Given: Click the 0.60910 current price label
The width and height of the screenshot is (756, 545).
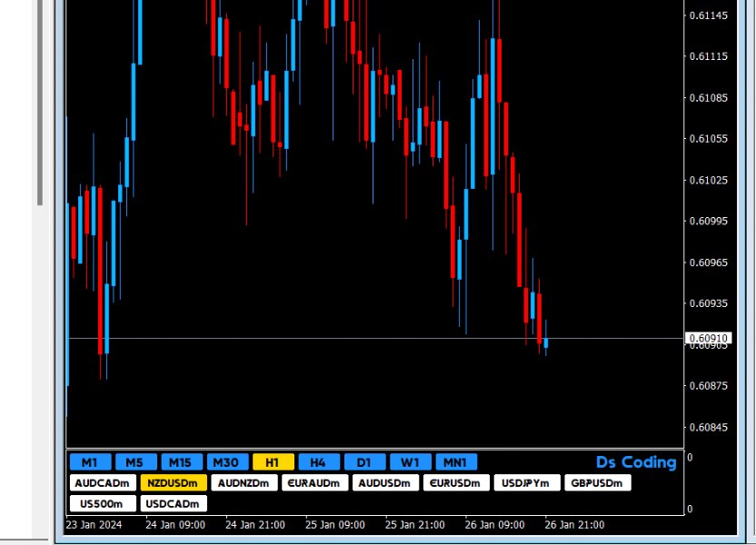Looking at the screenshot, I should pos(708,338).
